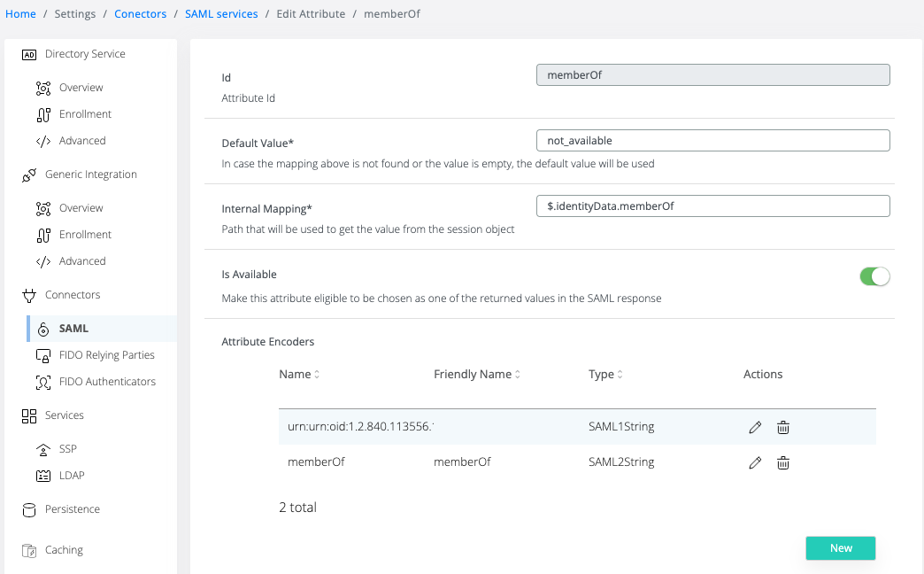Sort encoders by Type column
Viewport: 924px width, 574px height.
point(606,375)
